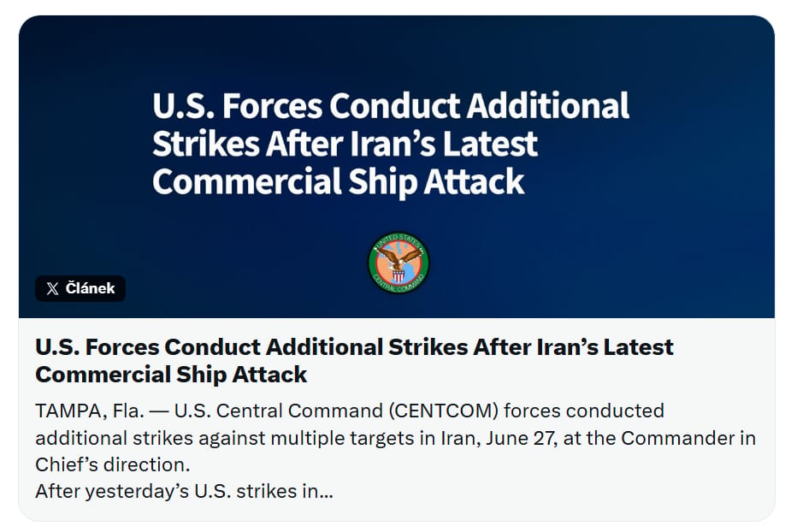Click 'Commander in' at the second summary line's end

coord(688,438)
